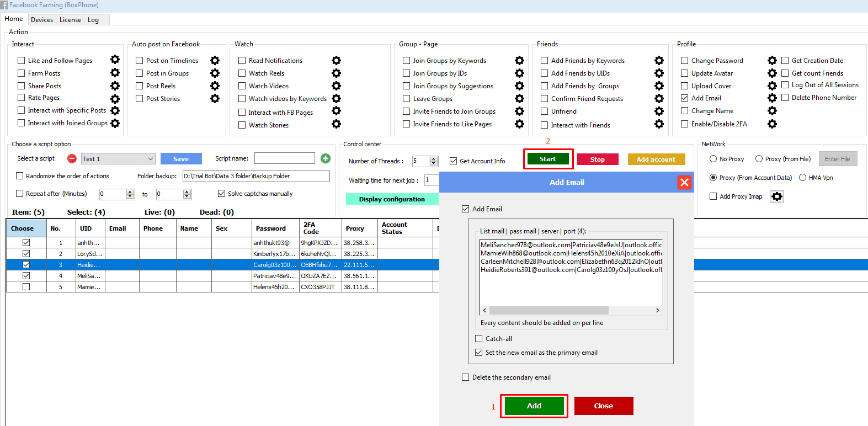Open settings gear for Watch videos by Keywords

336,98
